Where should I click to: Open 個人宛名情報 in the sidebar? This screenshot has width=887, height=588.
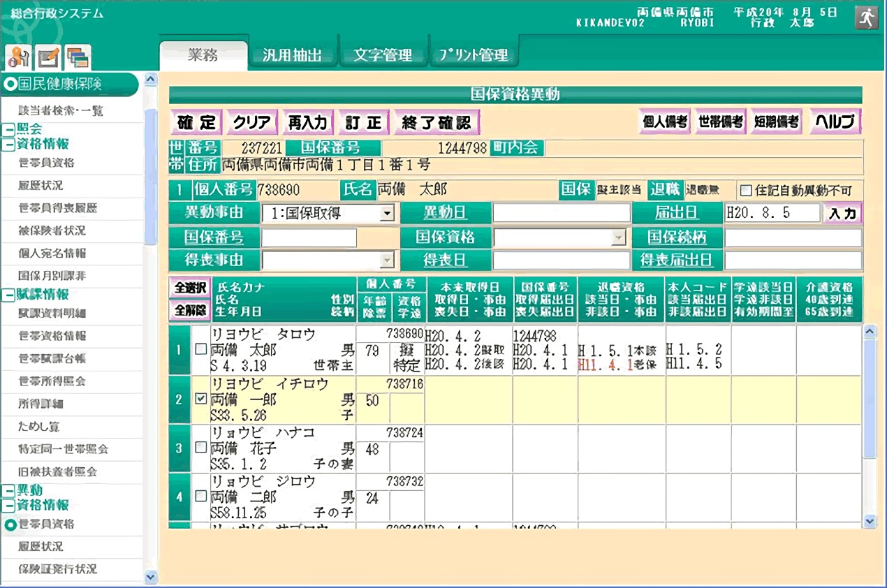tap(52, 253)
